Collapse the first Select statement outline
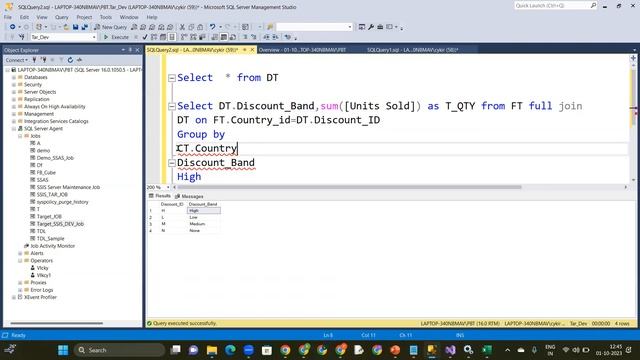 coord(172,78)
